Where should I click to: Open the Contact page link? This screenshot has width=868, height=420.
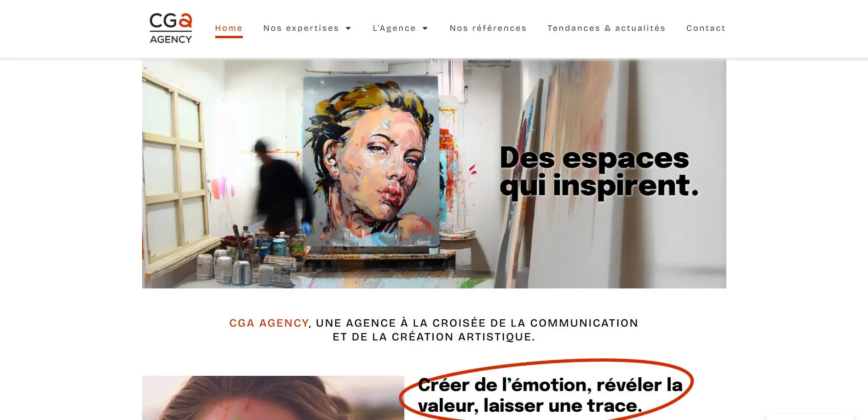coord(706,28)
